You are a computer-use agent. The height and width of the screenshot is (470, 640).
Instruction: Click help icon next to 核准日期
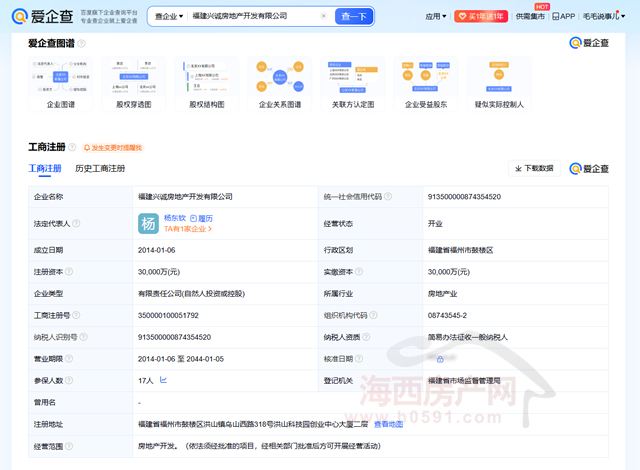pyautogui.click(x=359, y=359)
